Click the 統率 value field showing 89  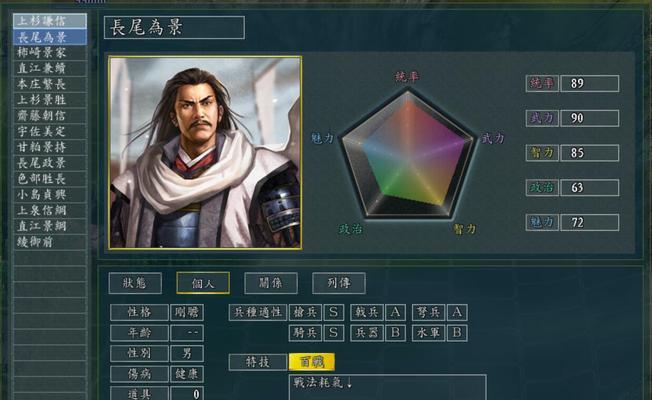pos(590,84)
